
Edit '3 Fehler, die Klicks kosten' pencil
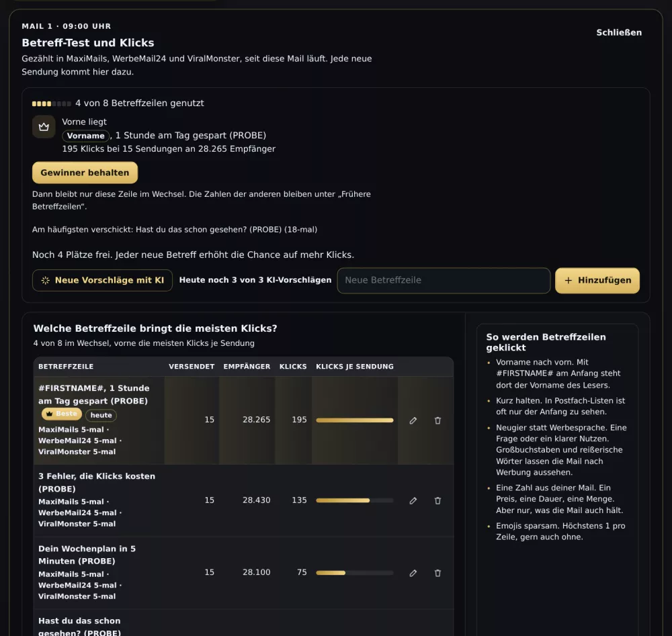(413, 500)
